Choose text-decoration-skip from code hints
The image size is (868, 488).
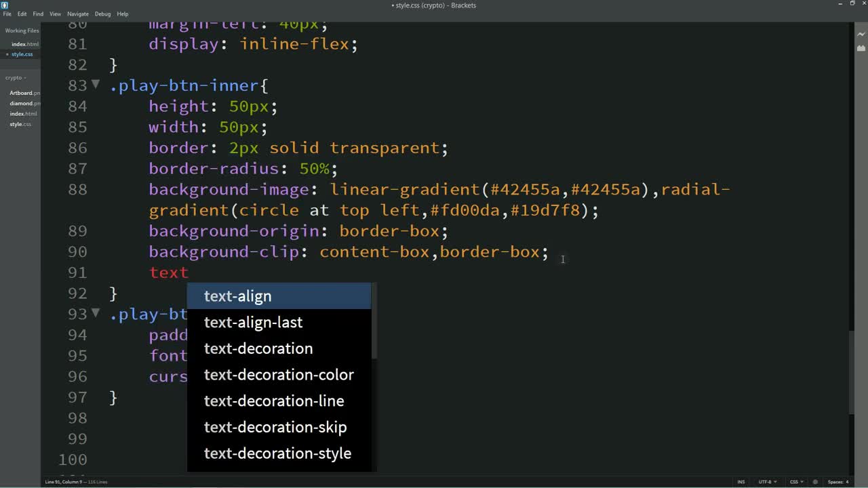pos(279,427)
